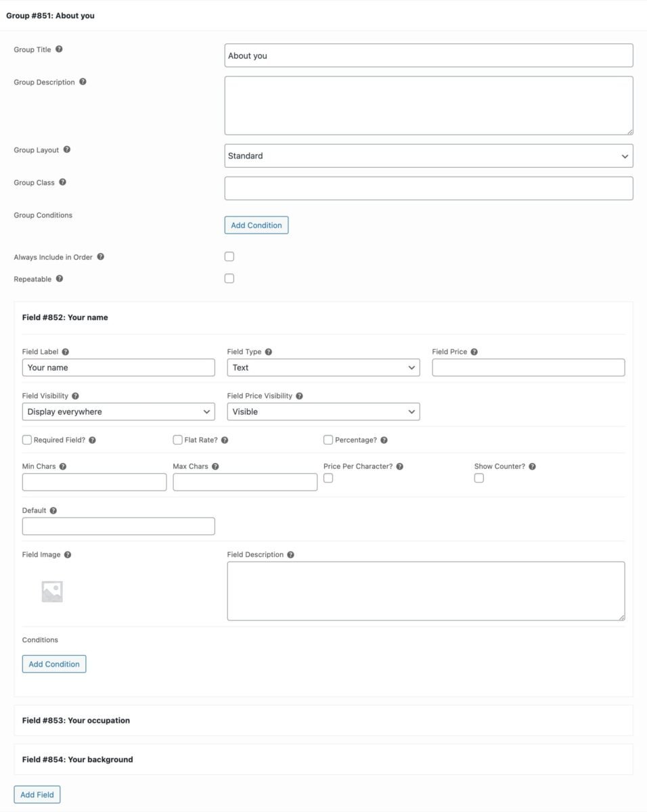Expand Field #854: Your background panel
This screenshot has height=812, width=647.
[x=323, y=759]
